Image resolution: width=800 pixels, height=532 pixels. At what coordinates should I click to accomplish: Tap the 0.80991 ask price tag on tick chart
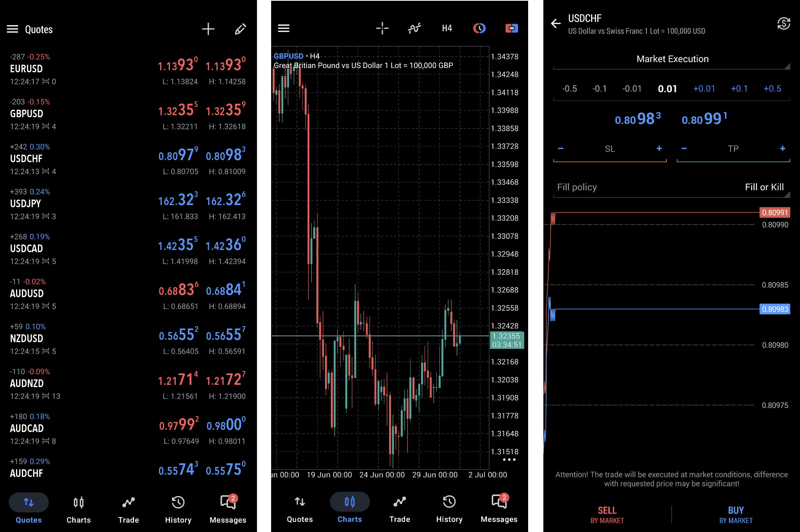[x=775, y=212]
